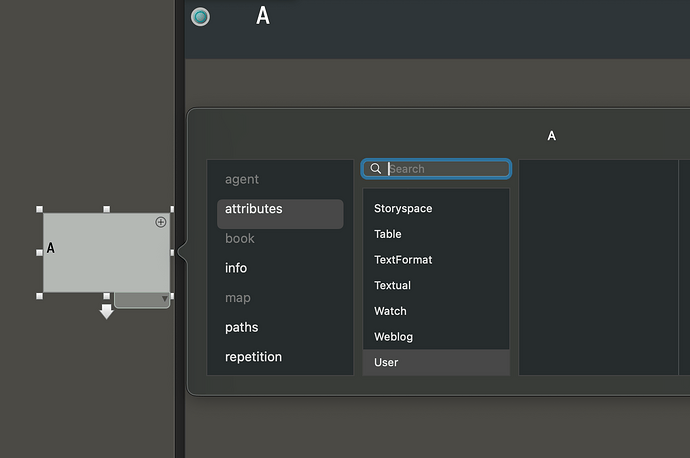The height and width of the screenshot is (458, 690).
Task: Select the Watch attribute group
Action: (x=390, y=311)
